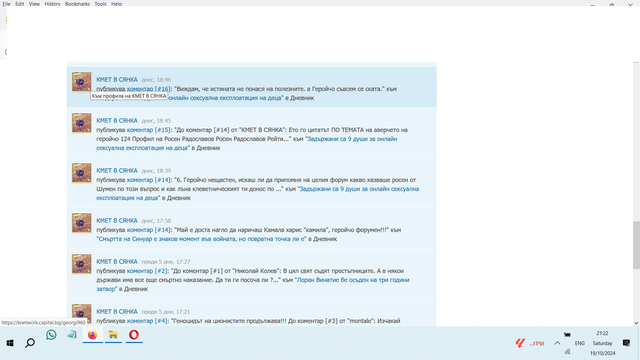The height and width of the screenshot is (360, 640).
Task: Open article link in the 18:39 post
Action: tap(258, 193)
